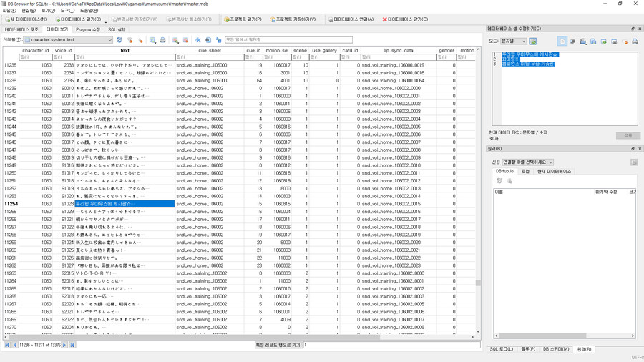Click the filter box under cue_sheet column
This screenshot has height=362, width=644.
[x=210, y=57]
